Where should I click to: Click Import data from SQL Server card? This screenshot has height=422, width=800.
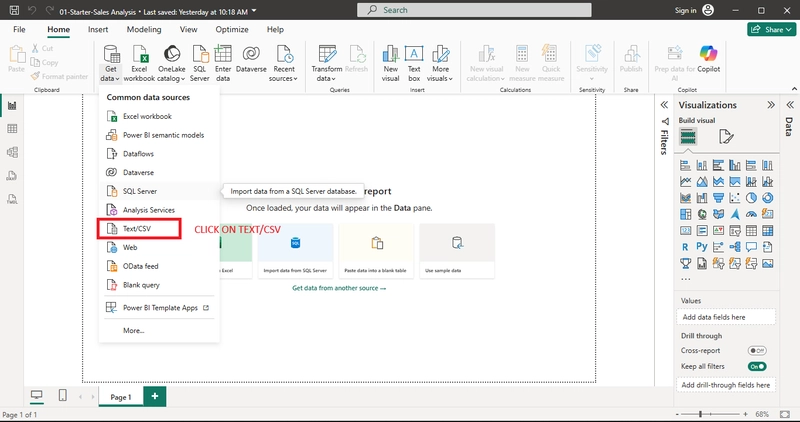pyautogui.click(x=295, y=251)
